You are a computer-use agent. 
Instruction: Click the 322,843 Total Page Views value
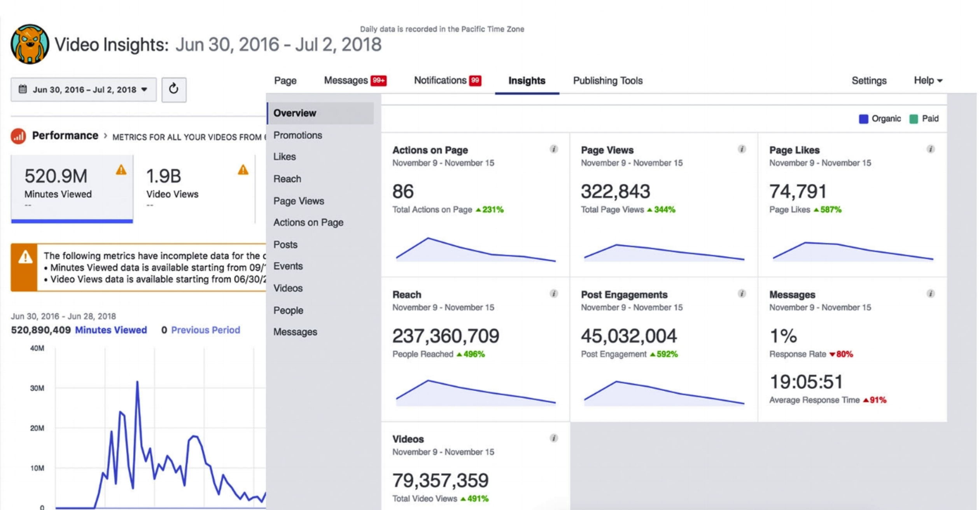tap(615, 191)
